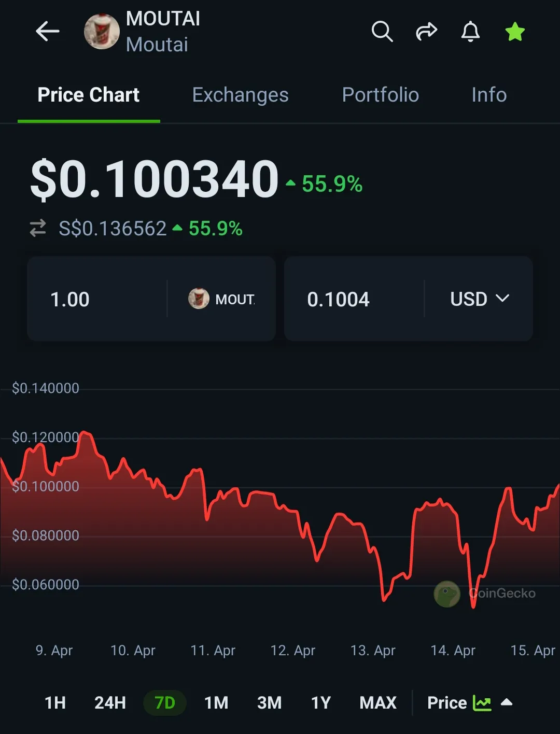Tap the 0.1004 converted value field
The height and width of the screenshot is (734, 560).
(353, 299)
